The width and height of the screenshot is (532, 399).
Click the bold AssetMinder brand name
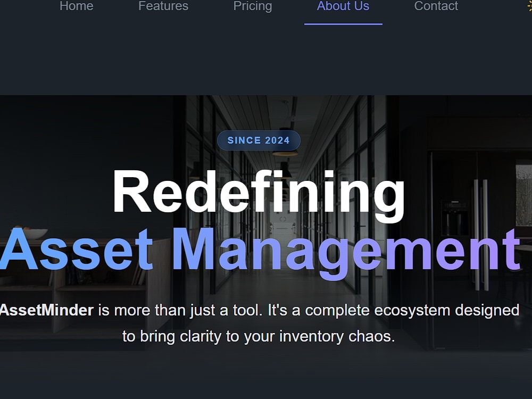46,310
